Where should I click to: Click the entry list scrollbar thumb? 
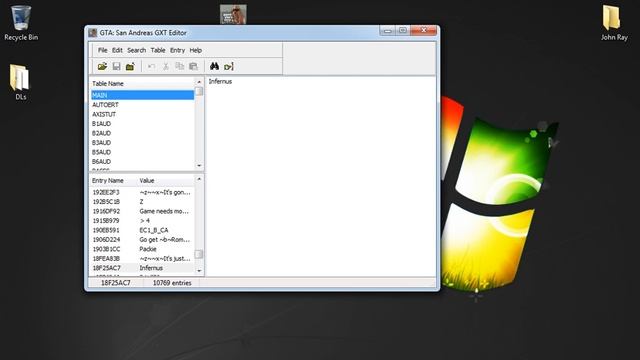pyautogui.click(x=199, y=254)
